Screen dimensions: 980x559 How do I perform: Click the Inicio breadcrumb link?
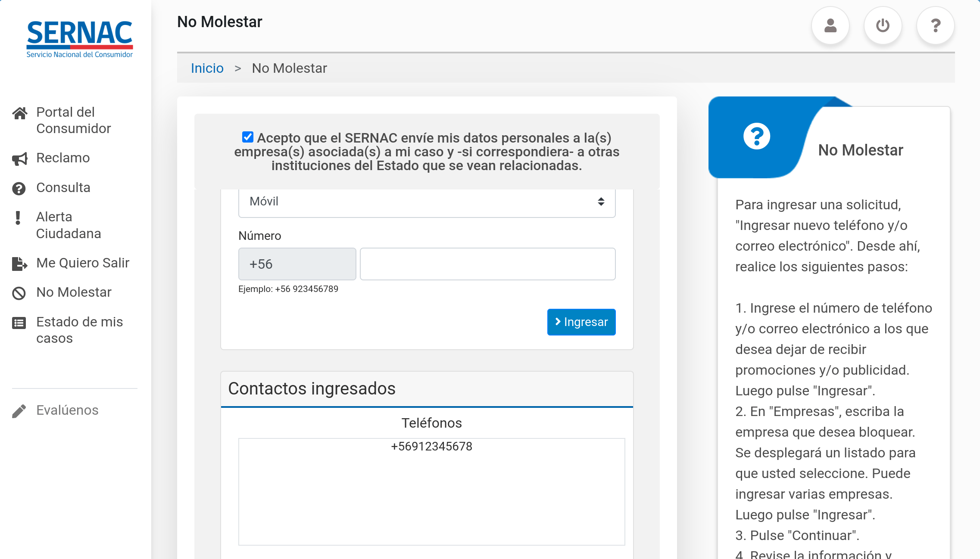[x=207, y=68]
